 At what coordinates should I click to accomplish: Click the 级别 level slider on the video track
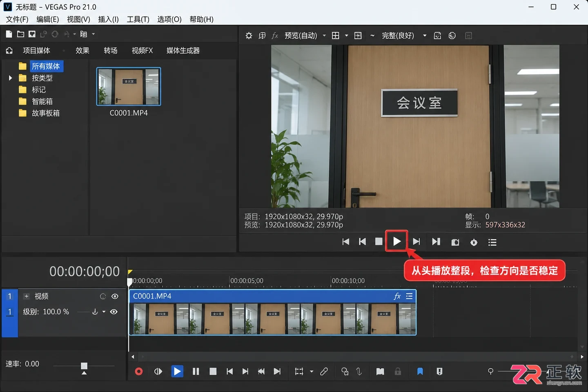tap(83, 312)
